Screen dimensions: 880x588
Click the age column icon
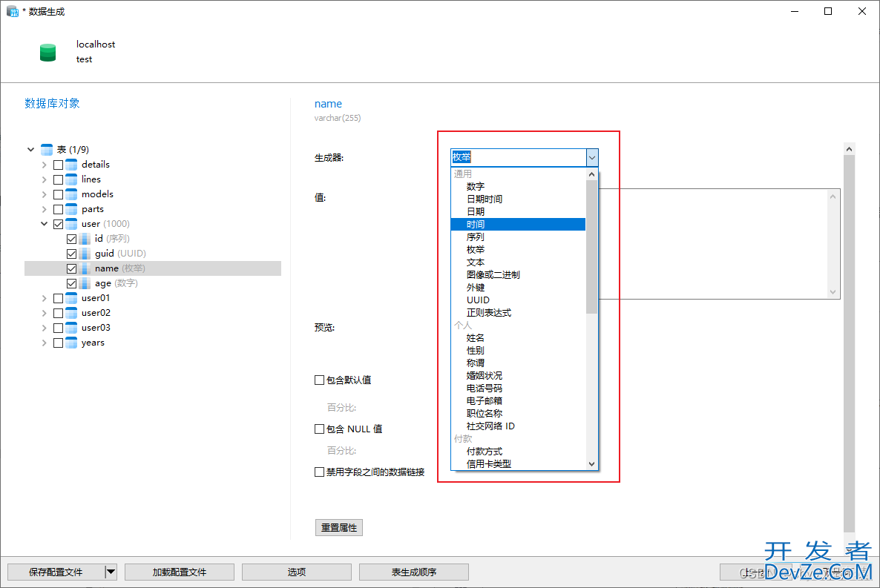tap(85, 283)
